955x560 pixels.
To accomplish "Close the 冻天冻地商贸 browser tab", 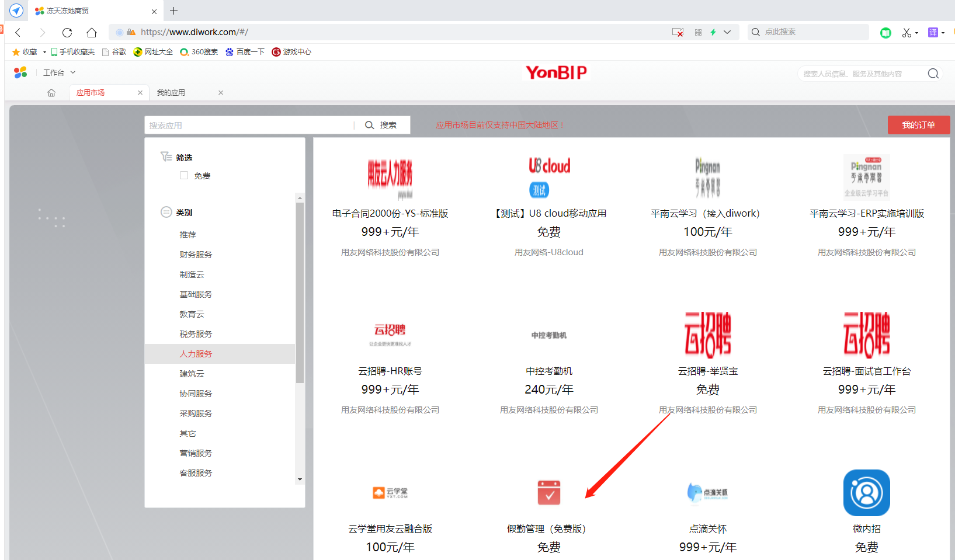I will pyautogui.click(x=154, y=11).
